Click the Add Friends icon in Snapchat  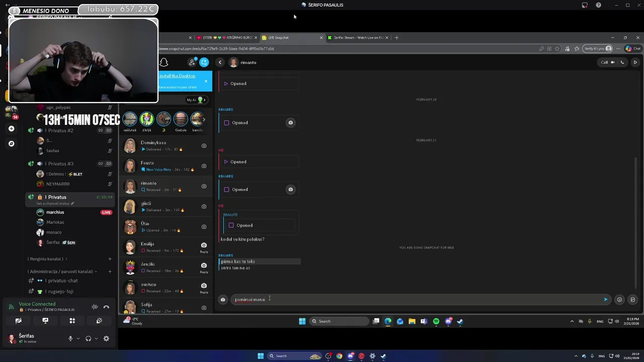point(192,62)
